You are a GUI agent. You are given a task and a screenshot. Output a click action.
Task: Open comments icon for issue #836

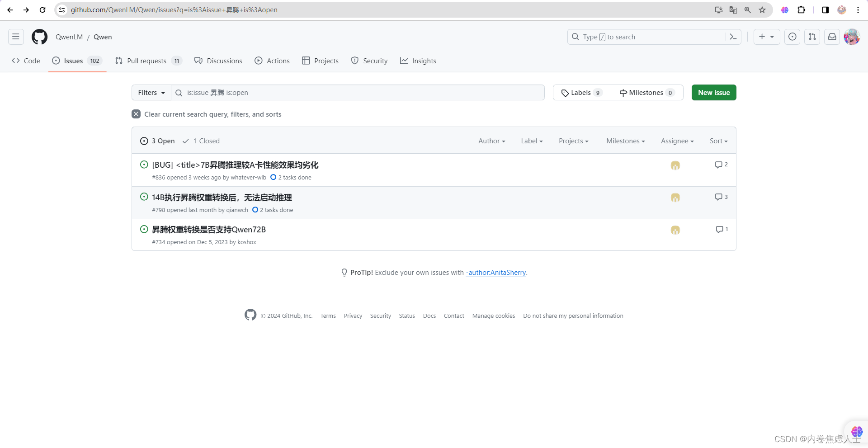(721, 165)
